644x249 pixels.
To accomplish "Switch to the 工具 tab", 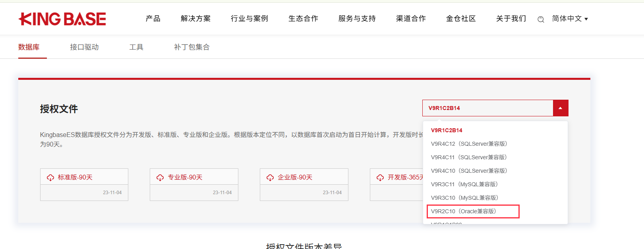I will pos(136,47).
